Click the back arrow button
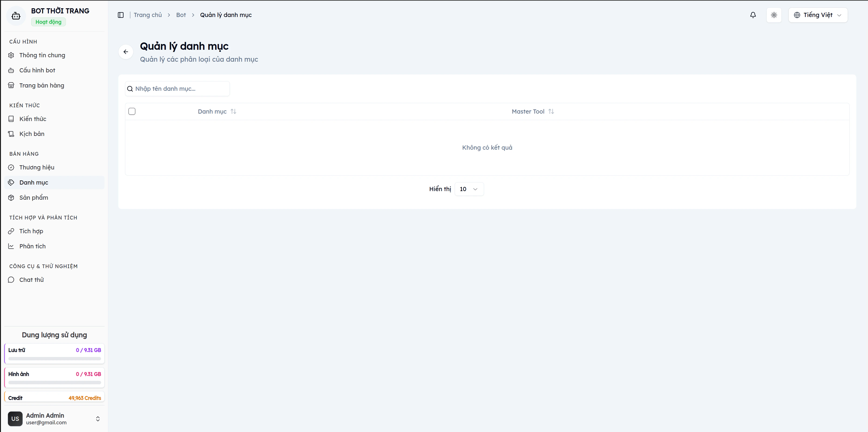The height and width of the screenshot is (432, 868). point(126,52)
